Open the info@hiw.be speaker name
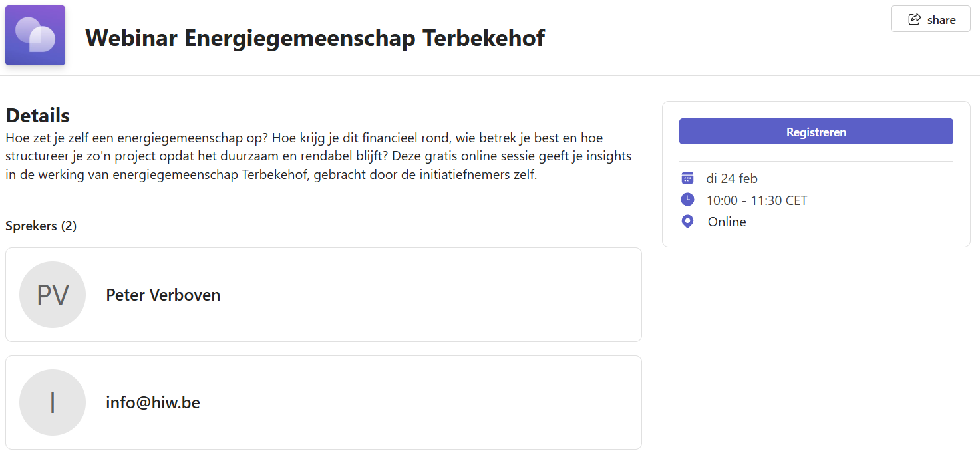 (x=153, y=402)
